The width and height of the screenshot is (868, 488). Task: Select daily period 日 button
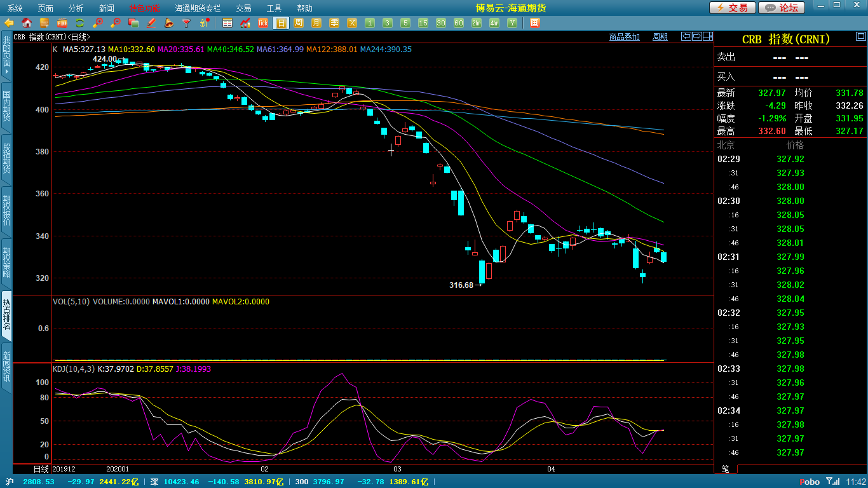coord(281,23)
